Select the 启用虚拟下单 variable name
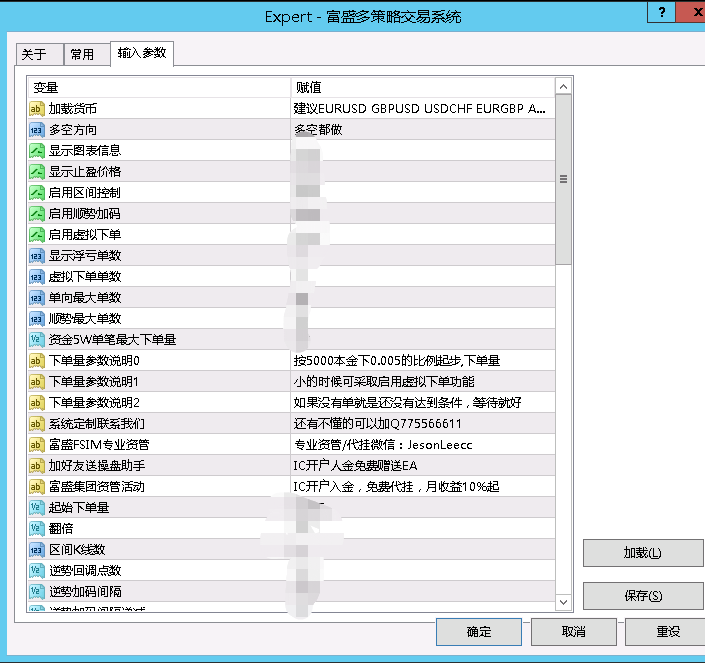 coord(85,235)
